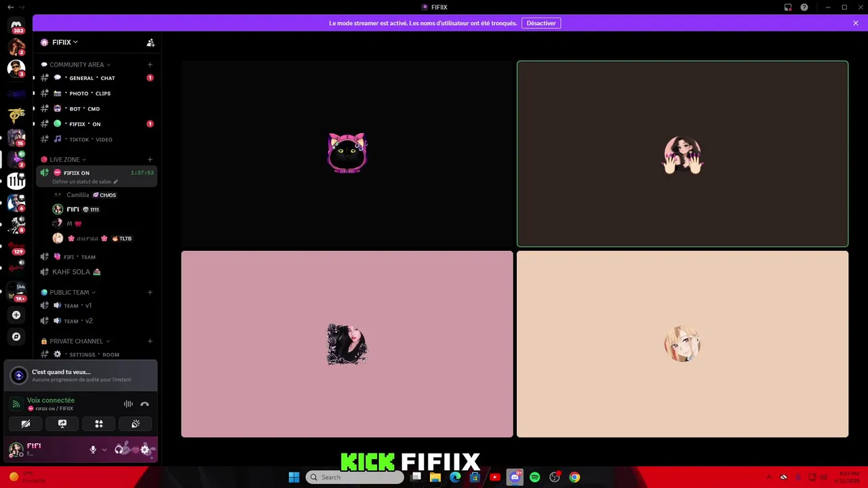Open the quest card C'est quand tu veux

tap(81, 375)
